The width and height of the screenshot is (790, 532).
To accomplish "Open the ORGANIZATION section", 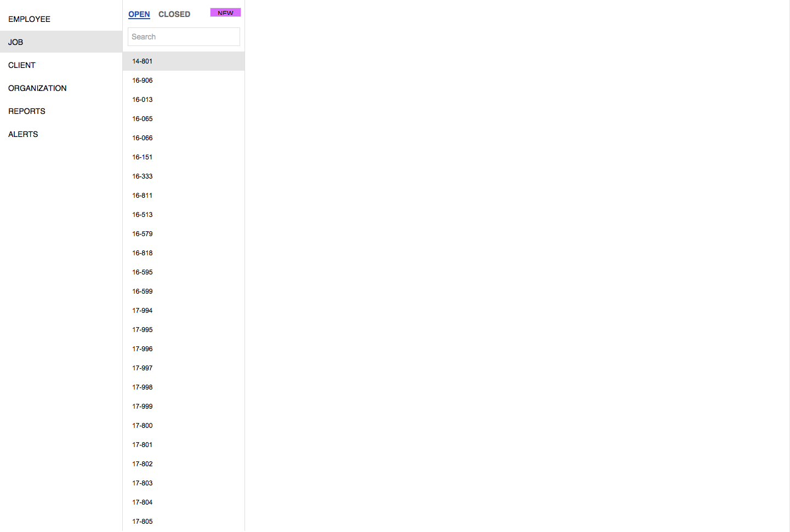I will (61, 88).
